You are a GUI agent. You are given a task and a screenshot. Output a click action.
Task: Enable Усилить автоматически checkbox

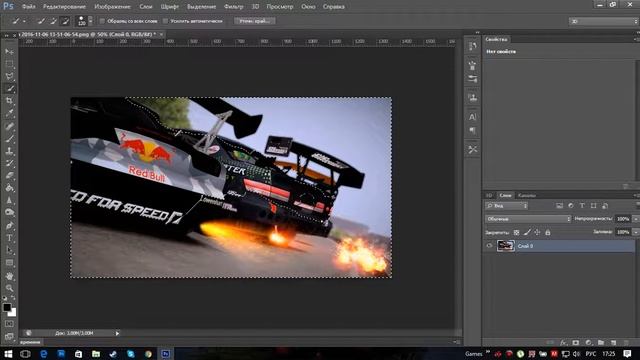[x=165, y=21]
